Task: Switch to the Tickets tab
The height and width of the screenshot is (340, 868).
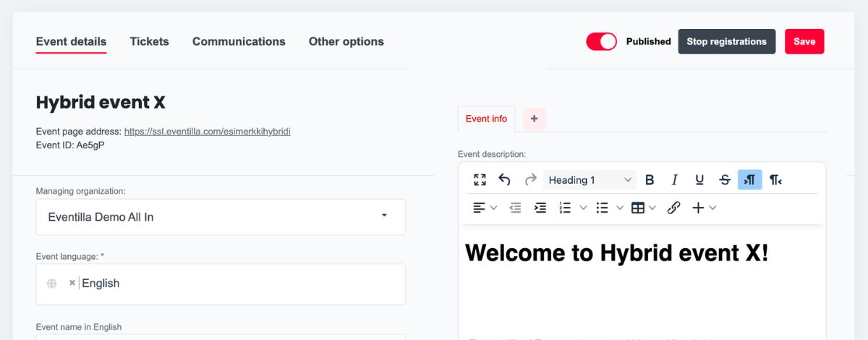Action: [149, 41]
